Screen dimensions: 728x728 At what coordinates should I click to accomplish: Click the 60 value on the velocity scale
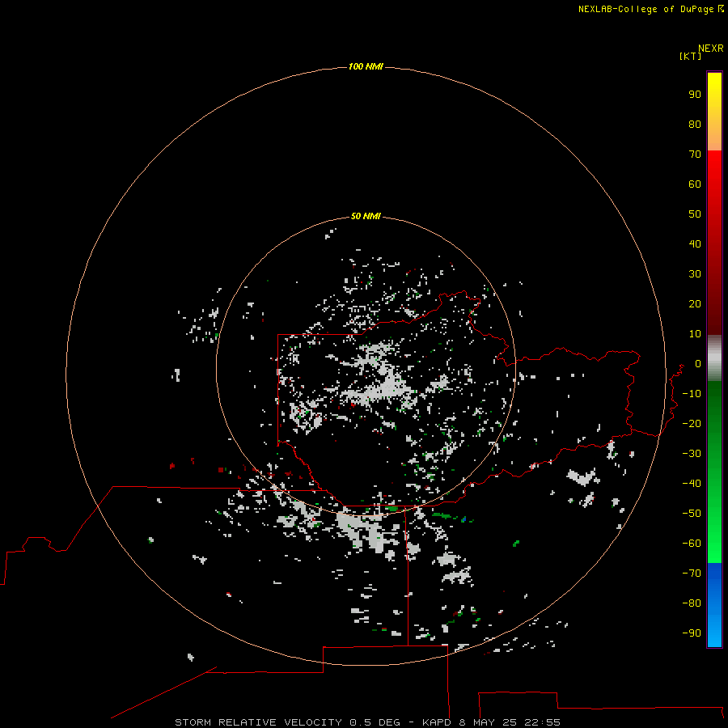click(x=695, y=184)
